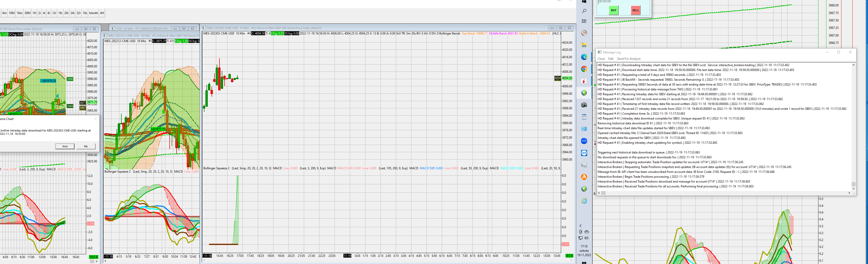868x264 pixels.
Task: Switch chart to 16m timeframe
Action: click(19, 13)
